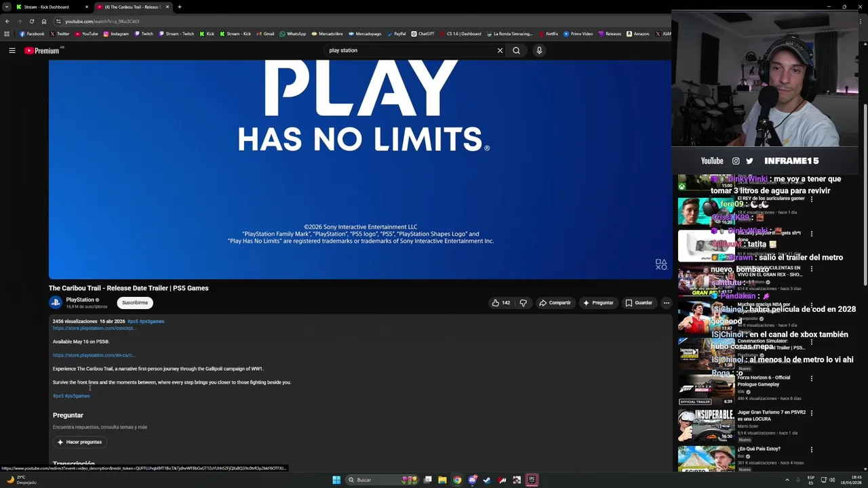This screenshot has height=488, width=868.
Task: Close the Stream - Kick Dashboard tab
Action: pyautogui.click(x=87, y=7)
